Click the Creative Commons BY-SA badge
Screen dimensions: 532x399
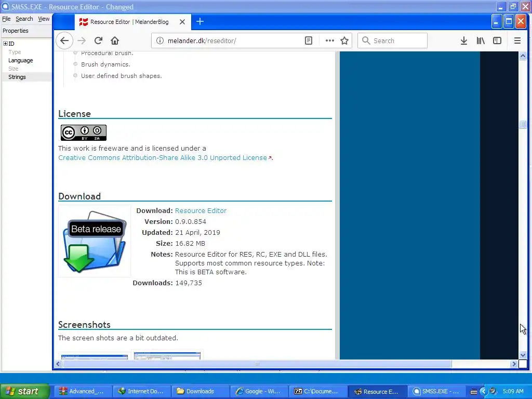(x=84, y=132)
